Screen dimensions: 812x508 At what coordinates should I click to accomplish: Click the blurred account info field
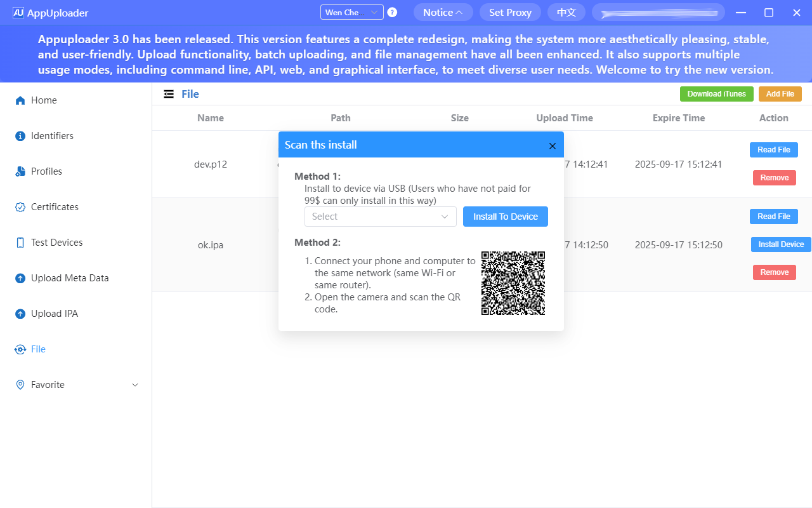pos(658,12)
